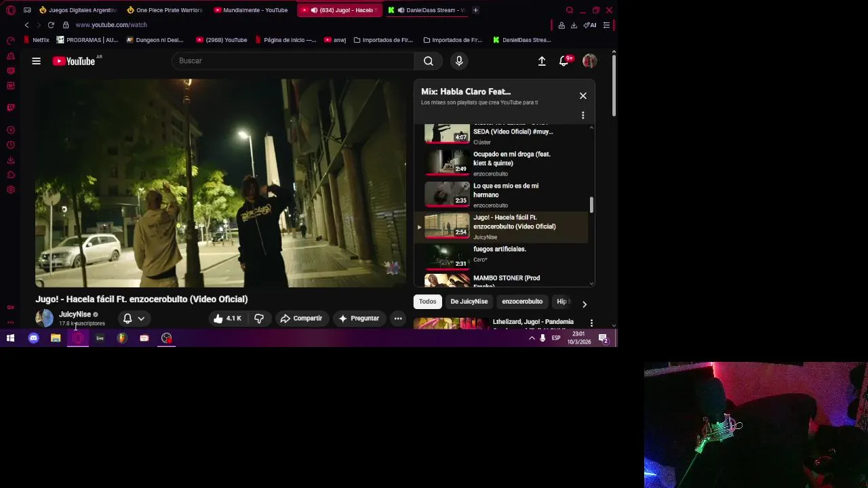The width and height of the screenshot is (868, 488).
Task: Open the upload/create video icon
Action: 542,61
